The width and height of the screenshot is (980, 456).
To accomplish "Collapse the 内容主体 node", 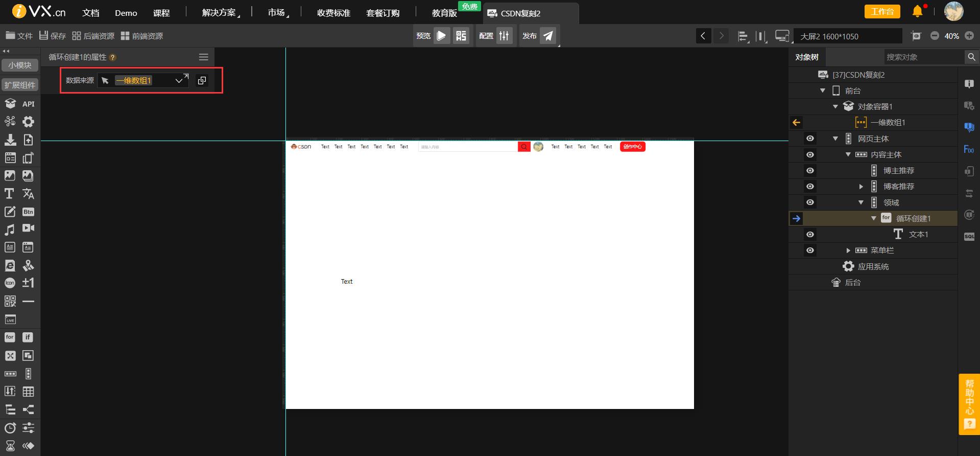I will 848,154.
